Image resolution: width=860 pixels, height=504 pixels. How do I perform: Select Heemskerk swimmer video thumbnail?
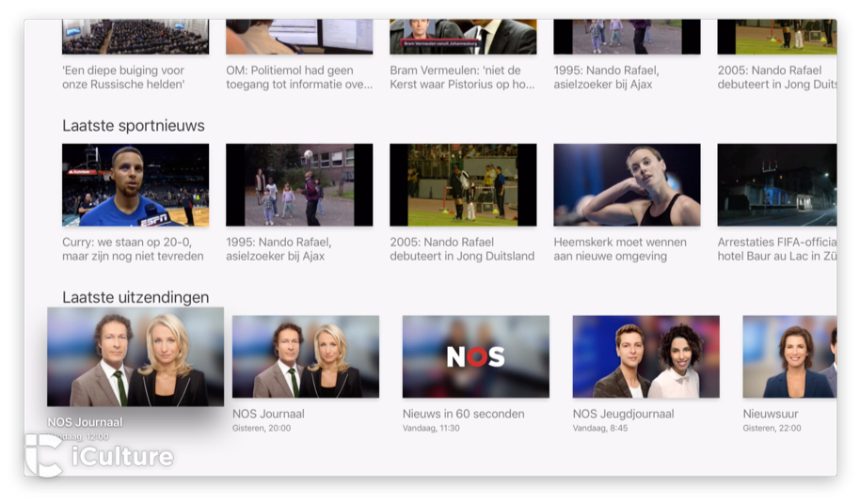coord(627,185)
